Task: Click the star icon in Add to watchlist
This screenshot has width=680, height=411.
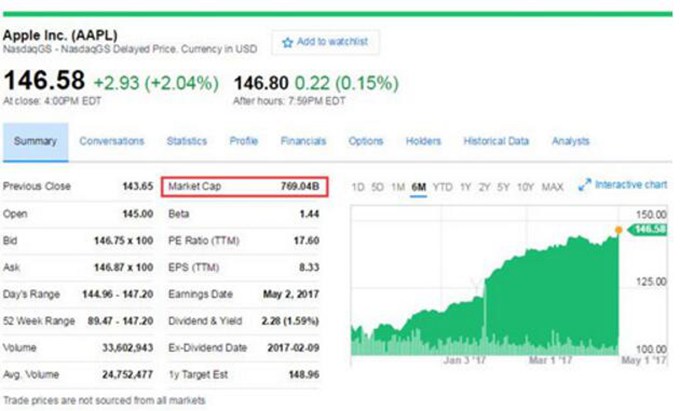Action: 288,42
